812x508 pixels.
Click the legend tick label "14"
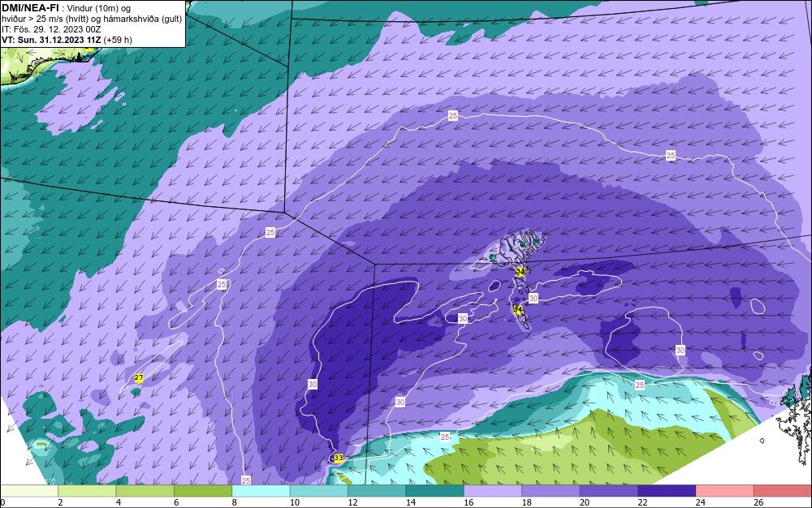click(x=410, y=502)
